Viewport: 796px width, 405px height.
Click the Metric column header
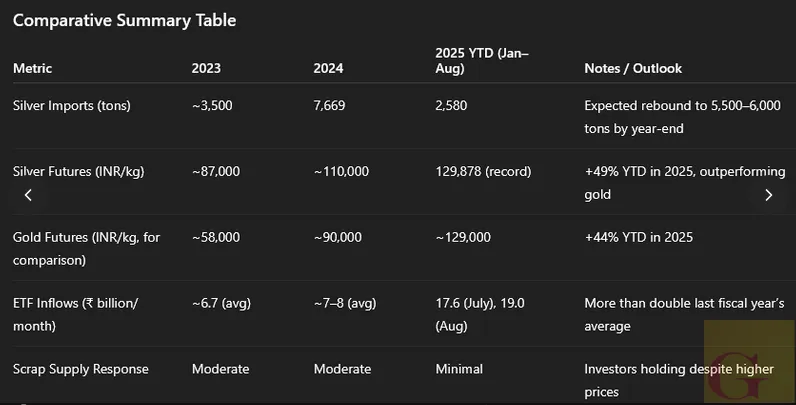point(32,69)
